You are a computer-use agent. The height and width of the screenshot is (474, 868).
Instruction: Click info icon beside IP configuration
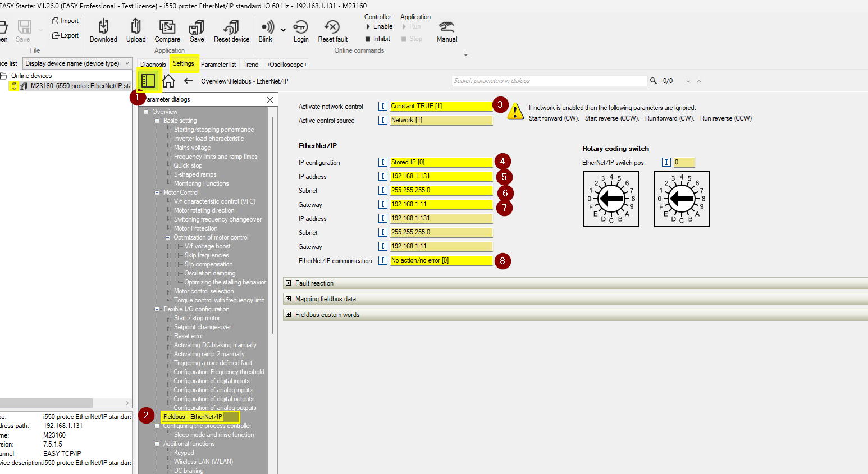383,162
